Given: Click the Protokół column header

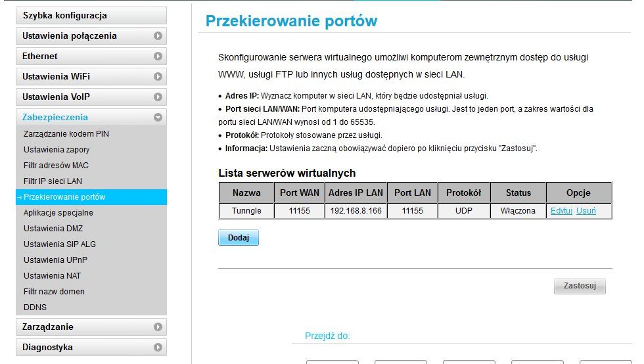Looking at the screenshot, I should click(464, 193).
